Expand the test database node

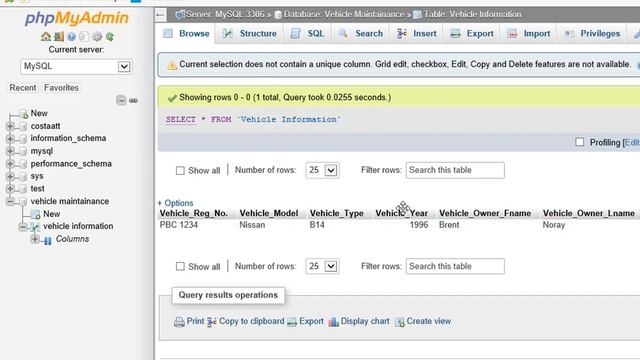point(10,189)
